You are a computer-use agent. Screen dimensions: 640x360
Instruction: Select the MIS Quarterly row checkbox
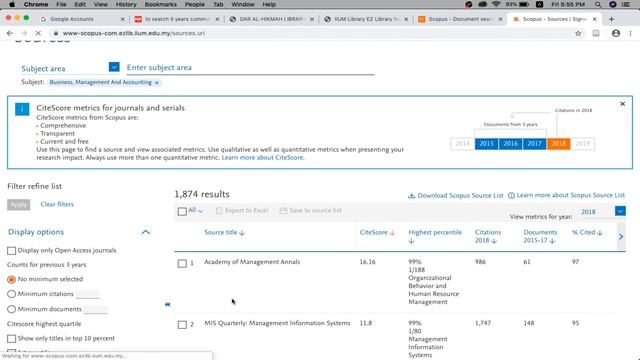(x=182, y=324)
